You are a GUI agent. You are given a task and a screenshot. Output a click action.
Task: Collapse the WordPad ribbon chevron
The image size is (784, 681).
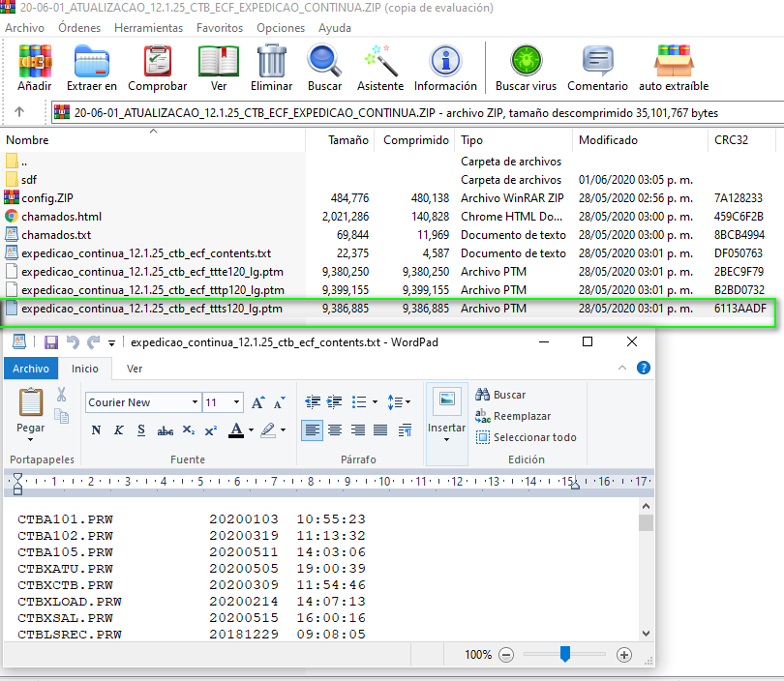(x=622, y=369)
